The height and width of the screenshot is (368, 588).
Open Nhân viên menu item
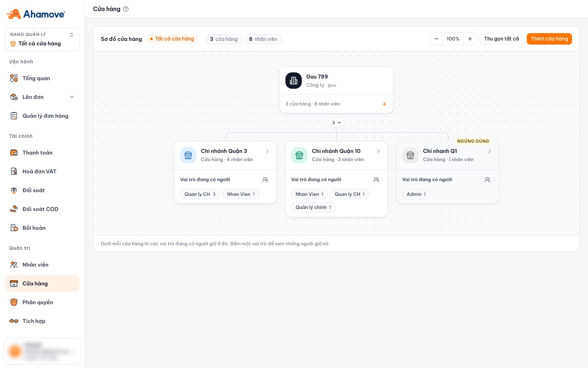pos(42,265)
